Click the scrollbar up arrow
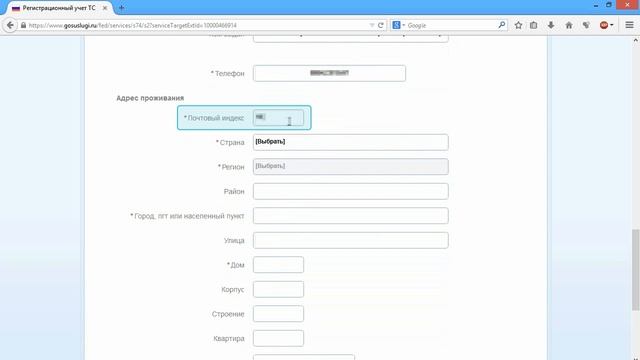Viewport: 640px width, 360px height. (636, 40)
